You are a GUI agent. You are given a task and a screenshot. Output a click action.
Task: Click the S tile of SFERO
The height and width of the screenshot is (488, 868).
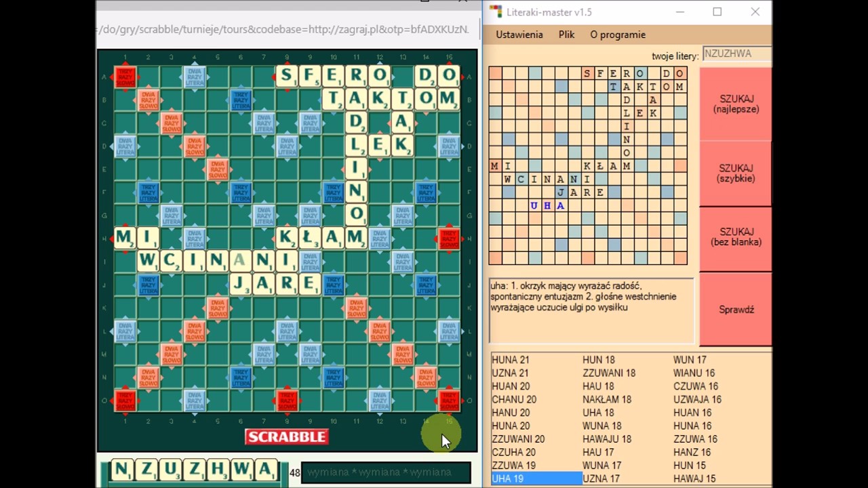pyautogui.click(x=287, y=76)
